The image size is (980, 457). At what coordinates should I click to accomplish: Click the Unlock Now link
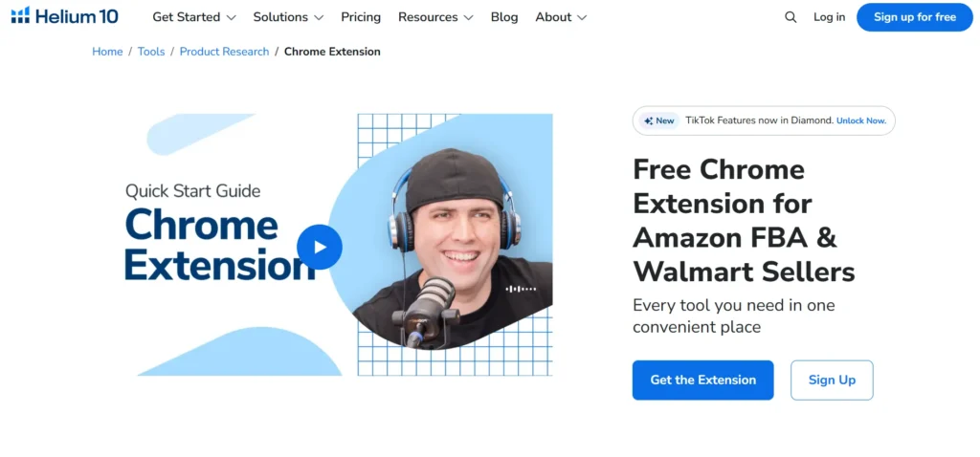click(861, 120)
